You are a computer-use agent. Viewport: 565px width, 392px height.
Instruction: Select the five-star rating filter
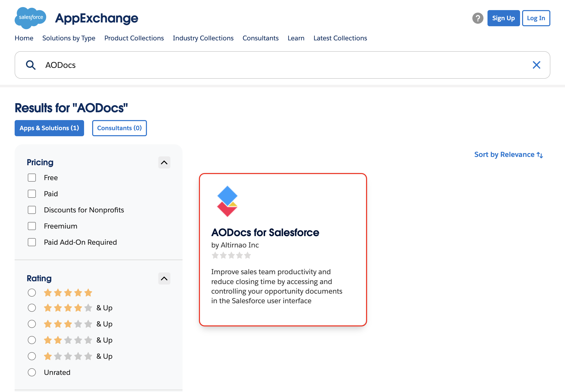pyautogui.click(x=32, y=293)
